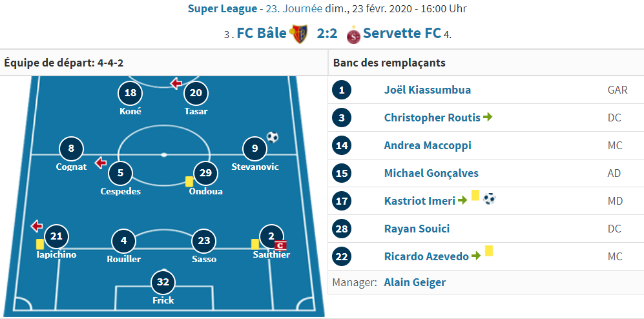Click the red arrow near Tasar's number 20
This screenshot has width=644, height=319.
(176, 84)
